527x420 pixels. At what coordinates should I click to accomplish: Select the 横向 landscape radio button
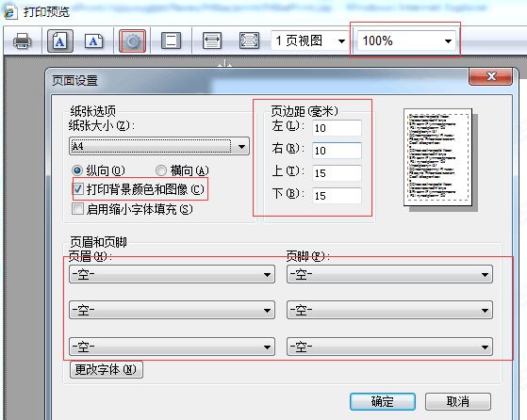point(160,170)
